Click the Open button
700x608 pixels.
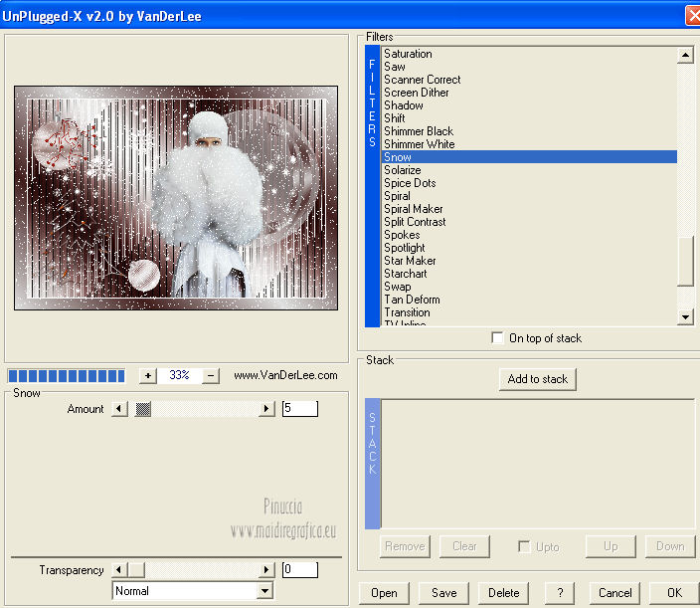(384, 593)
